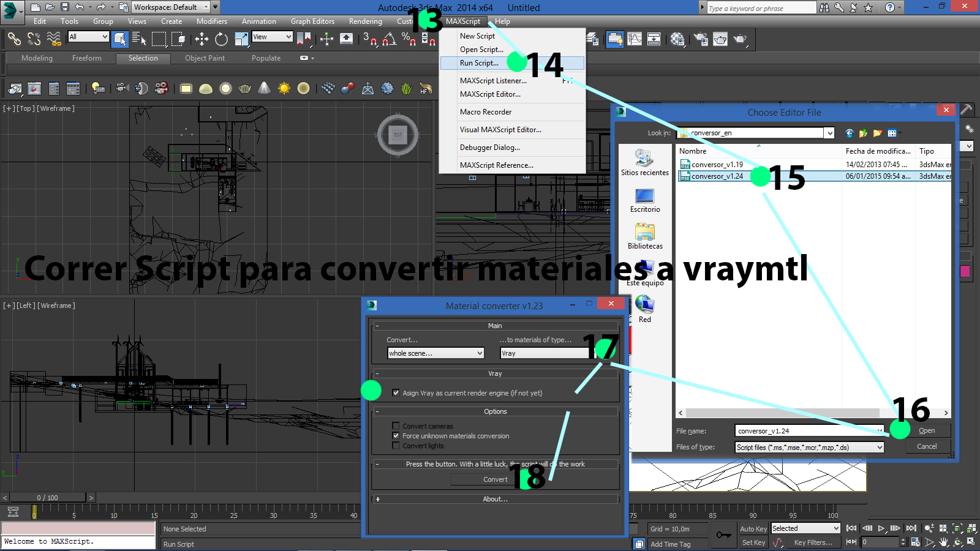The height and width of the screenshot is (551, 980).
Task: Click the Save File icon in title bar
Action: click(64, 7)
